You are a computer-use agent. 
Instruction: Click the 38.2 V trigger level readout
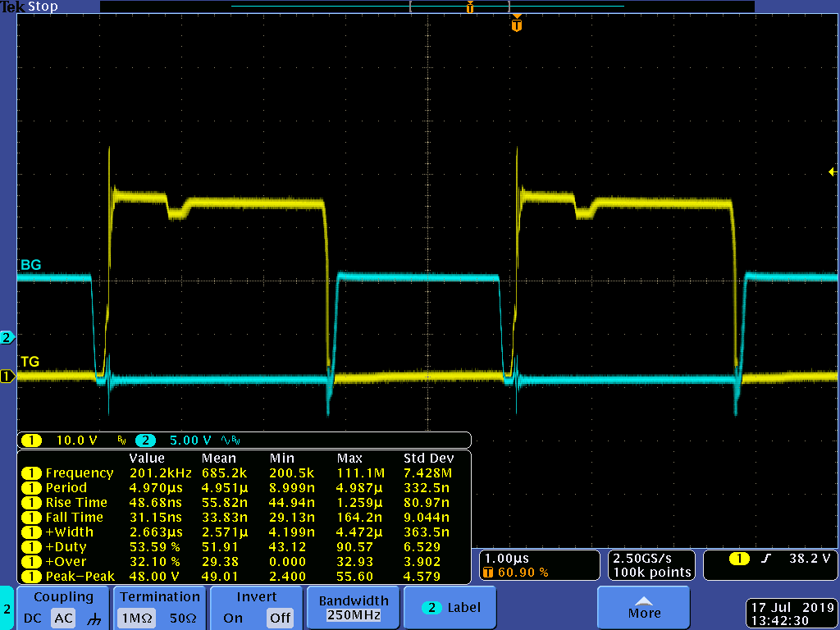pyautogui.click(x=809, y=559)
